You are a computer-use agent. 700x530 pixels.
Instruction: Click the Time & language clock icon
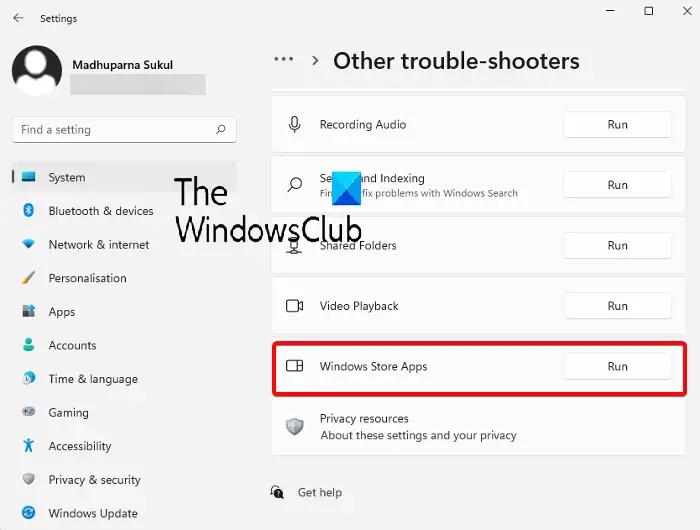coord(29,378)
